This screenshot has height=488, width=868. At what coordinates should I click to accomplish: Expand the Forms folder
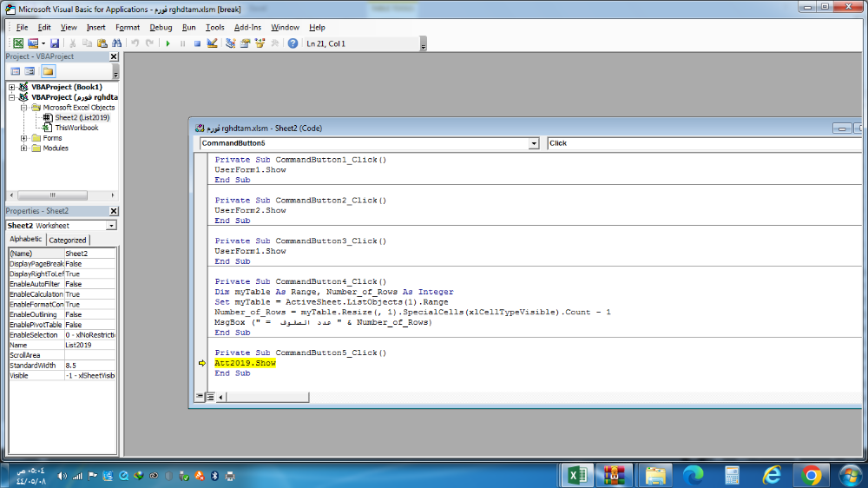[x=23, y=138]
